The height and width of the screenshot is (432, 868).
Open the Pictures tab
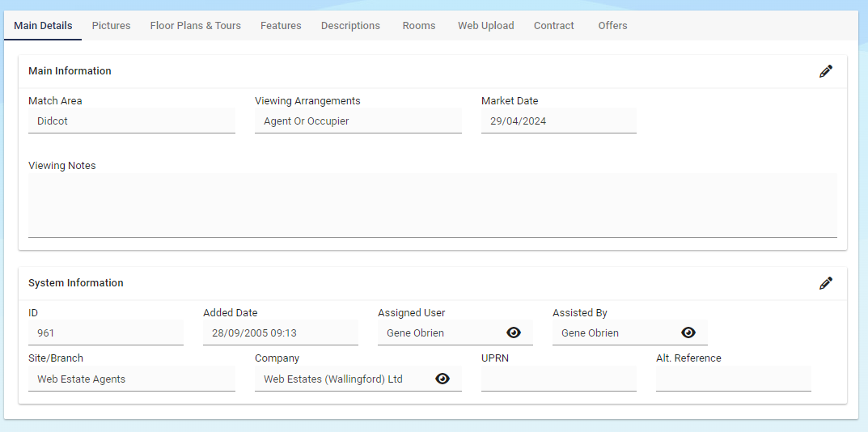[112, 25]
